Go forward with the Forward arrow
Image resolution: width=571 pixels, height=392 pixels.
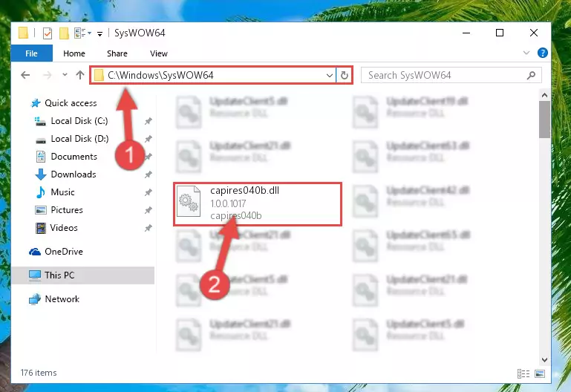(48, 75)
